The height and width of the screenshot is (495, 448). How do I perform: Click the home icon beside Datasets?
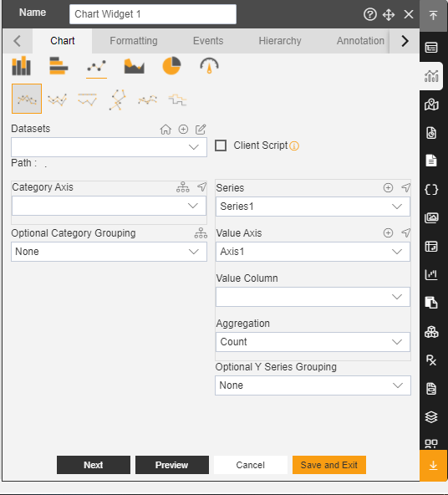click(x=165, y=130)
